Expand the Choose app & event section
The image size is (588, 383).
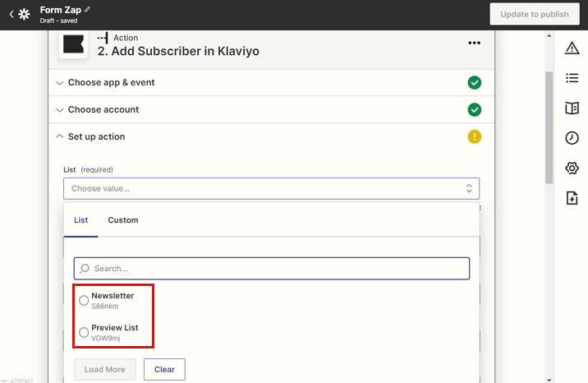pyautogui.click(x=111, y=83)
